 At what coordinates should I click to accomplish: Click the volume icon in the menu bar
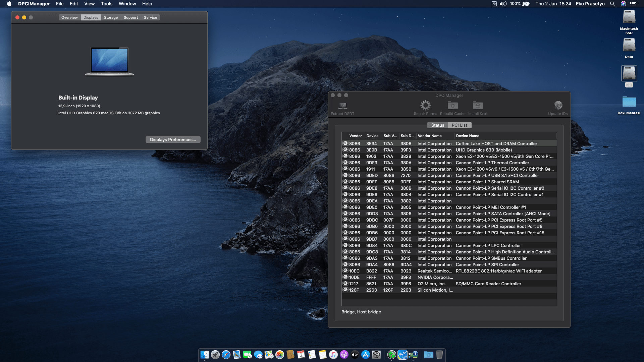[x=503, y=4]
